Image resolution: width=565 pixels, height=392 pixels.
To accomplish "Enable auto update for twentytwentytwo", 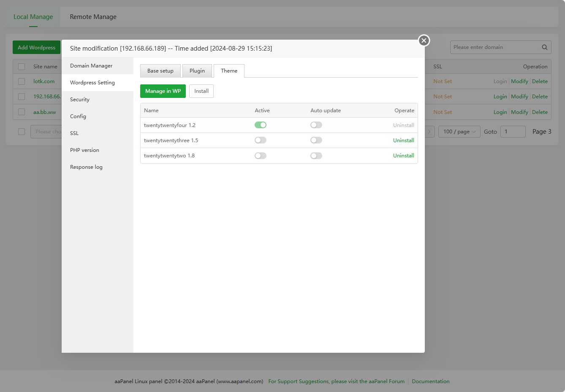I will tap(316, 156).
